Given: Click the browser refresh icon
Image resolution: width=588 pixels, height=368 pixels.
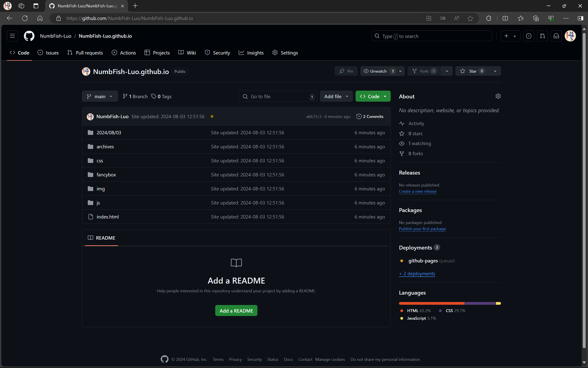Looking at the screenshot, I should pyautogui.click(x=25, y=18).
